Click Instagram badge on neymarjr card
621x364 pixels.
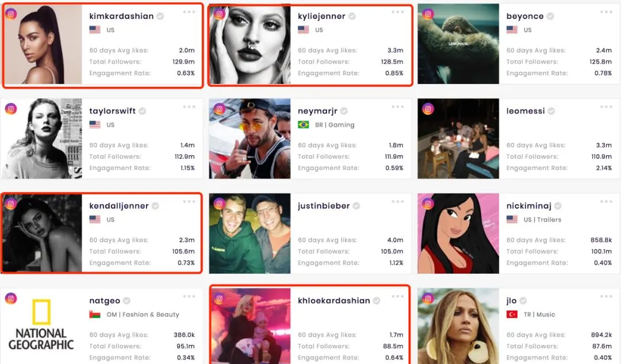(x=220, y=109)
